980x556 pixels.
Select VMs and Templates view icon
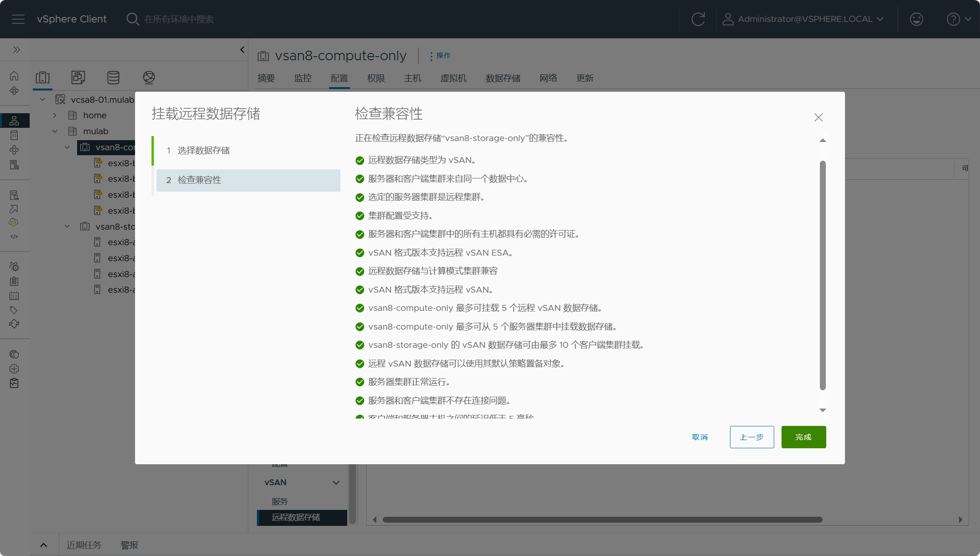tap(78, 78)
